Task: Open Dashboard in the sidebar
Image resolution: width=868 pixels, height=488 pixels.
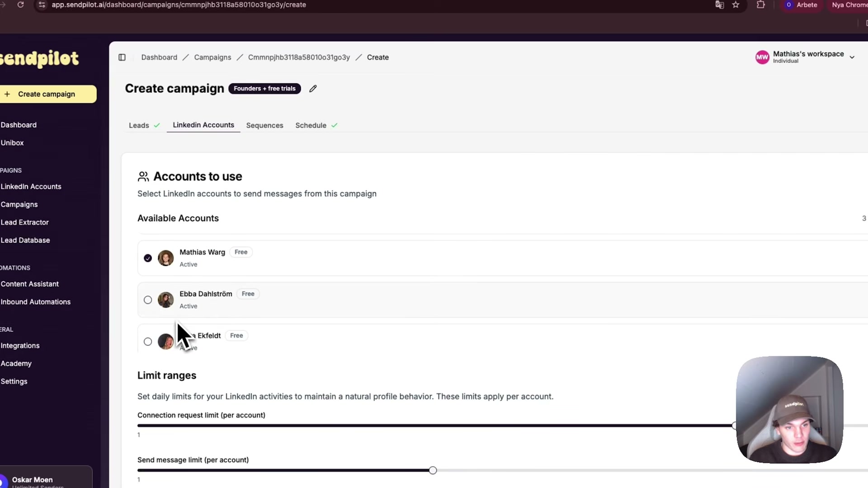Action: coord(19,125)
